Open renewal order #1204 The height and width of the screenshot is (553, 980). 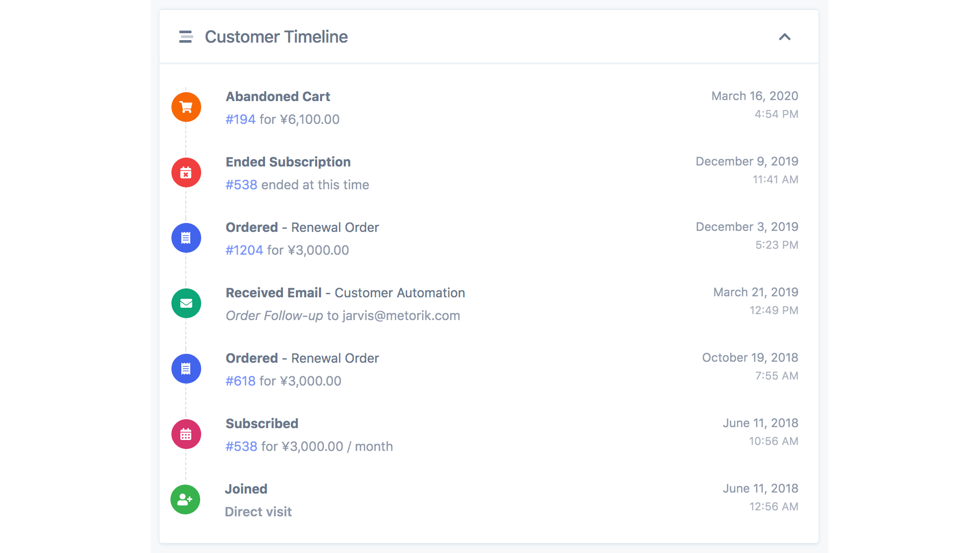point(244,250)
